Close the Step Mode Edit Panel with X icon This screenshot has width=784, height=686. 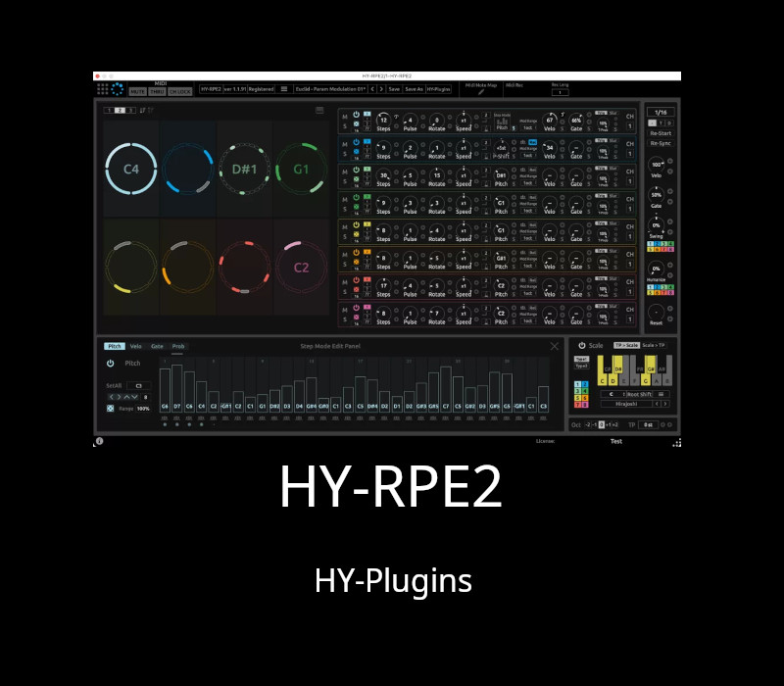(x=555, y=346)
